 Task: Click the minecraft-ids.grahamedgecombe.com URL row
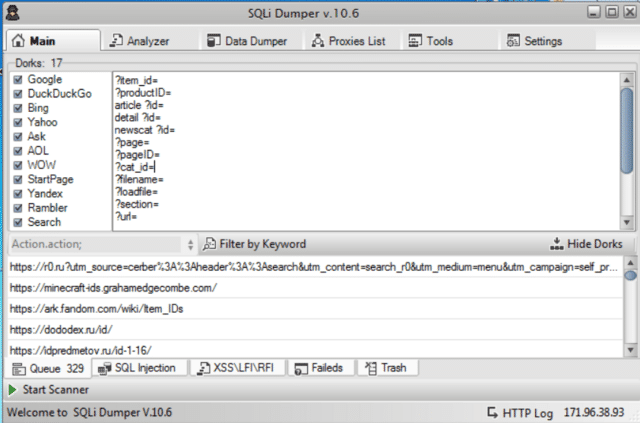pyautogui.click(x=315, y=288)
